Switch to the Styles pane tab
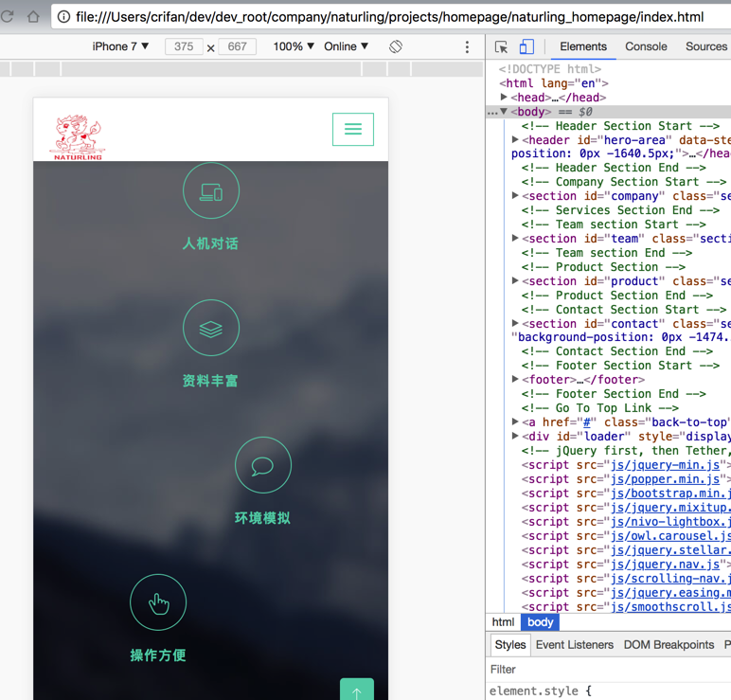731x700 pixels. pyautogui.click(x=510, y=645)
